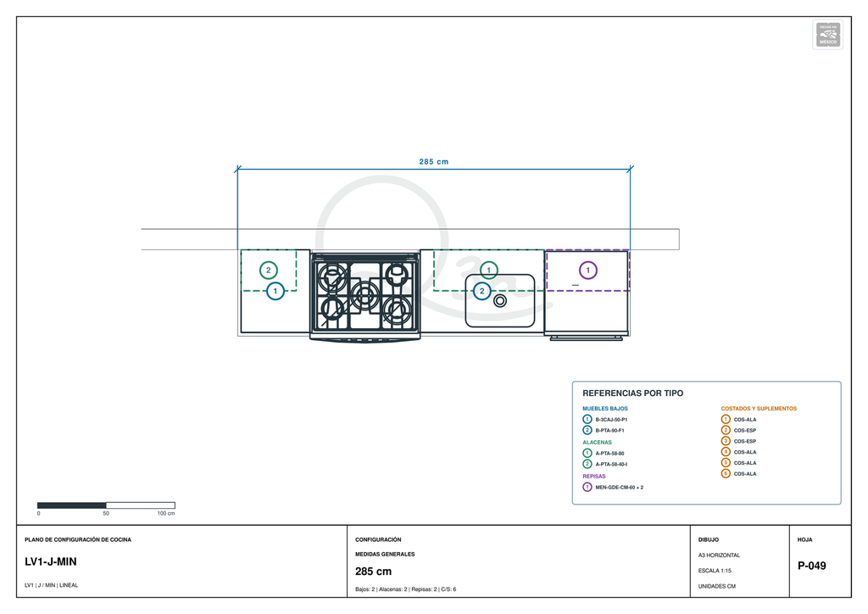Click the MEDIDAS GENERALES label
Image resolution: width=868 pixels, height=614 pixels.
coord(385,554)
